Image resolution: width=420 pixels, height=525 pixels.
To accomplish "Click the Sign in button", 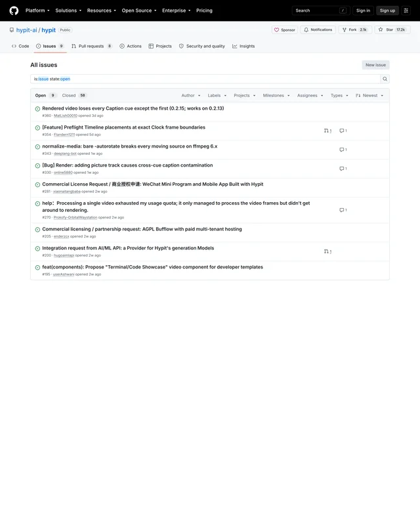I will [363, 10].
